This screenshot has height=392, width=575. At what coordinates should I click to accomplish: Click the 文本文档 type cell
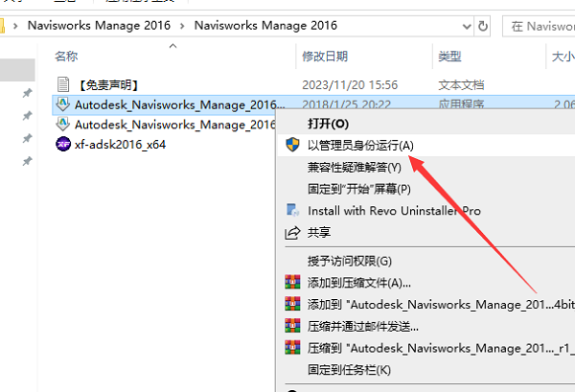tap(461, 84)
